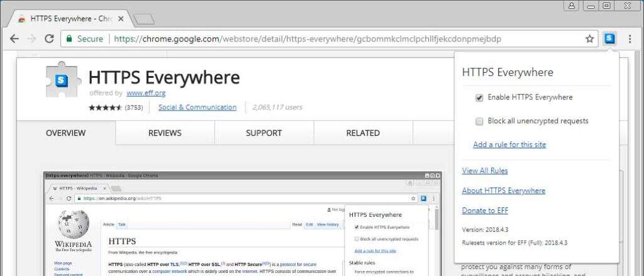Reload the page

pyautogui.click(x=49, y=39)
